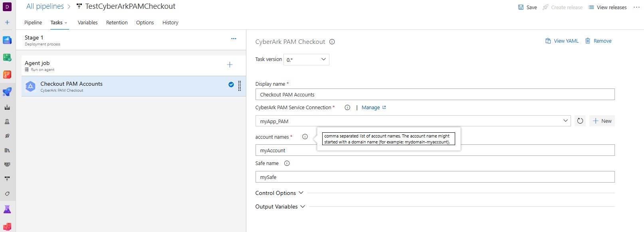Image resolution: width=644 pixels, height=232 pixels.
Task: Click View YAML link
Action: 562,41
